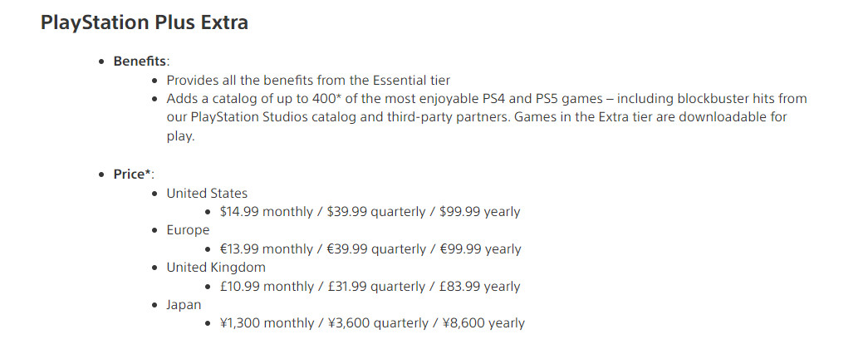Click the PlayStation Plus Extra heading
Screen dimensions: 868x359
click(144, 22)
